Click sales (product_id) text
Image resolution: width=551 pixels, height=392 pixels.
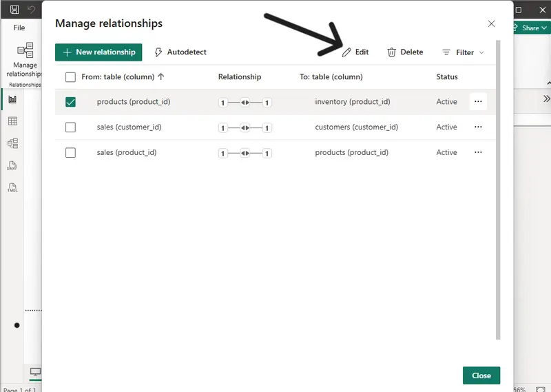(127, 152)
